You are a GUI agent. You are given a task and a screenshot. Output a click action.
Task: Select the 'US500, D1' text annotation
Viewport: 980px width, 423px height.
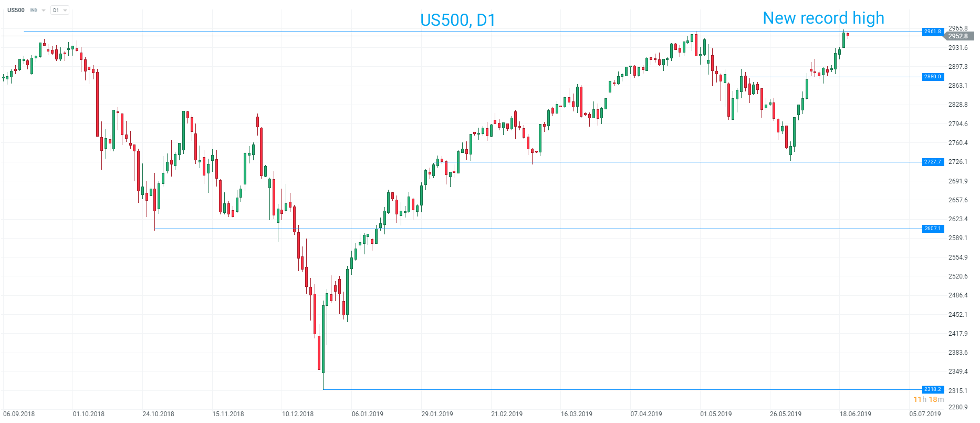coord(457,20)
